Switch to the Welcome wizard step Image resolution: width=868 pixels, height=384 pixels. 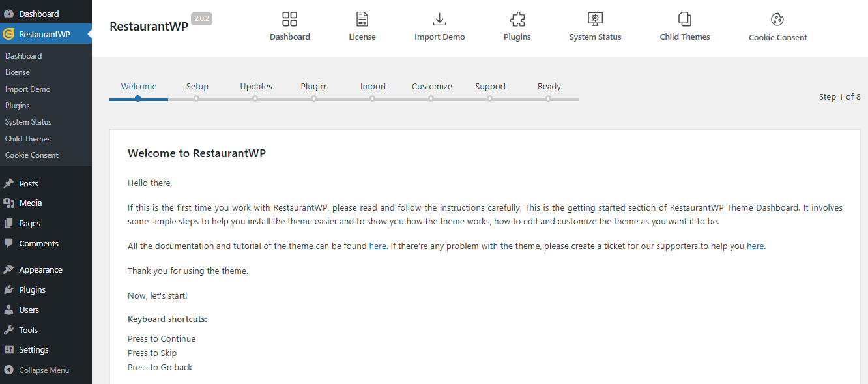coord(139,86)
